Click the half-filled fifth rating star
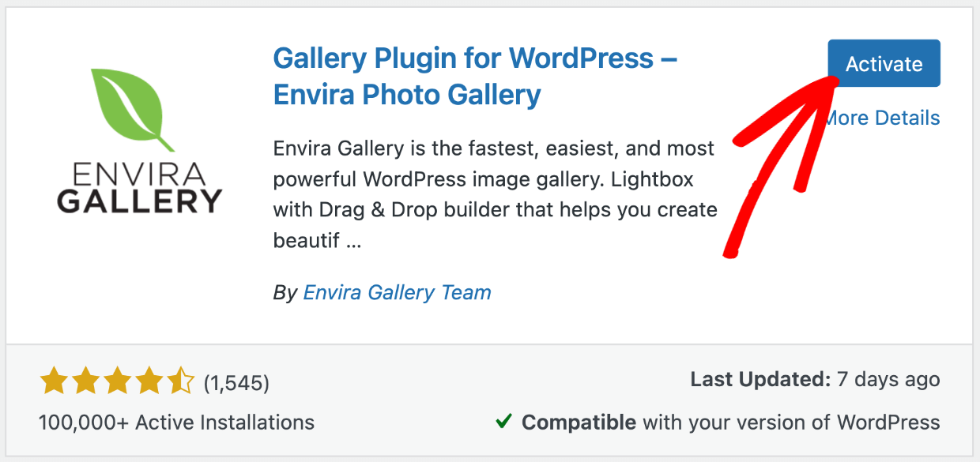 point(180,381)
